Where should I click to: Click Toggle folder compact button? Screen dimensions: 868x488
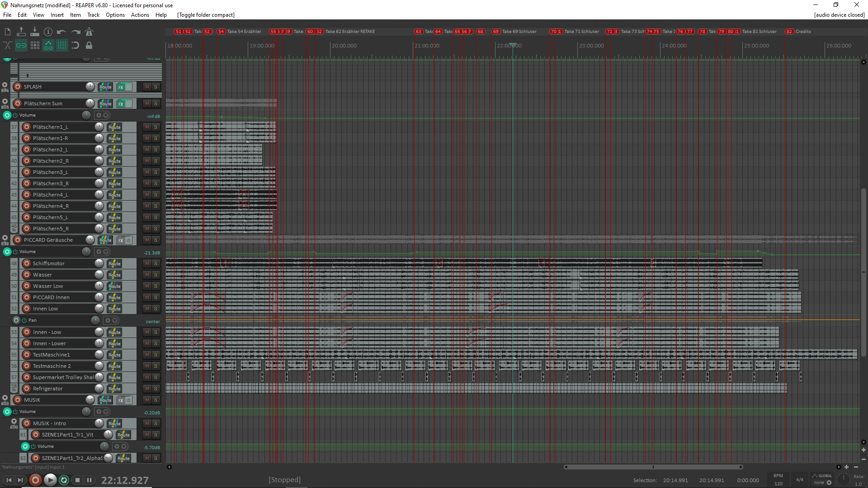tap(206, 15)
